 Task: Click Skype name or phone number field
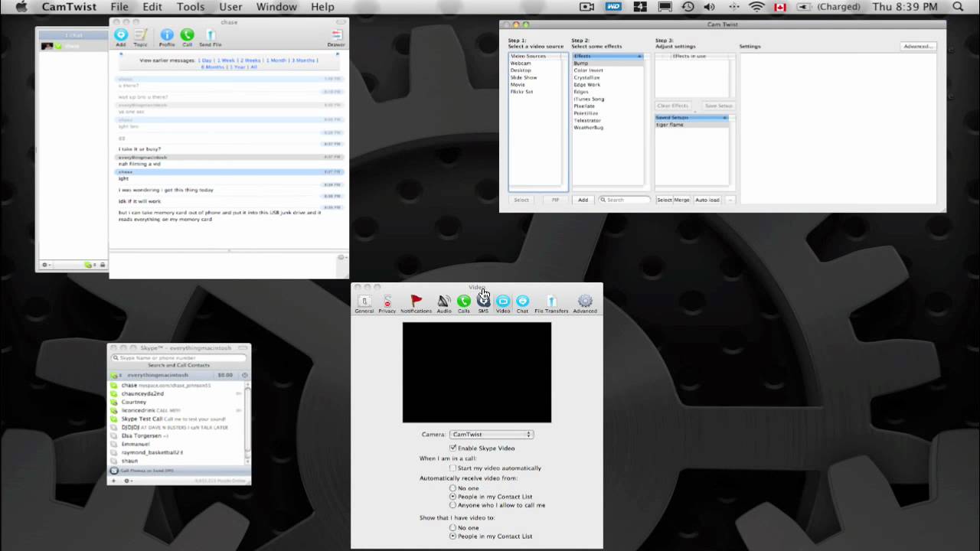pos(179,357)
